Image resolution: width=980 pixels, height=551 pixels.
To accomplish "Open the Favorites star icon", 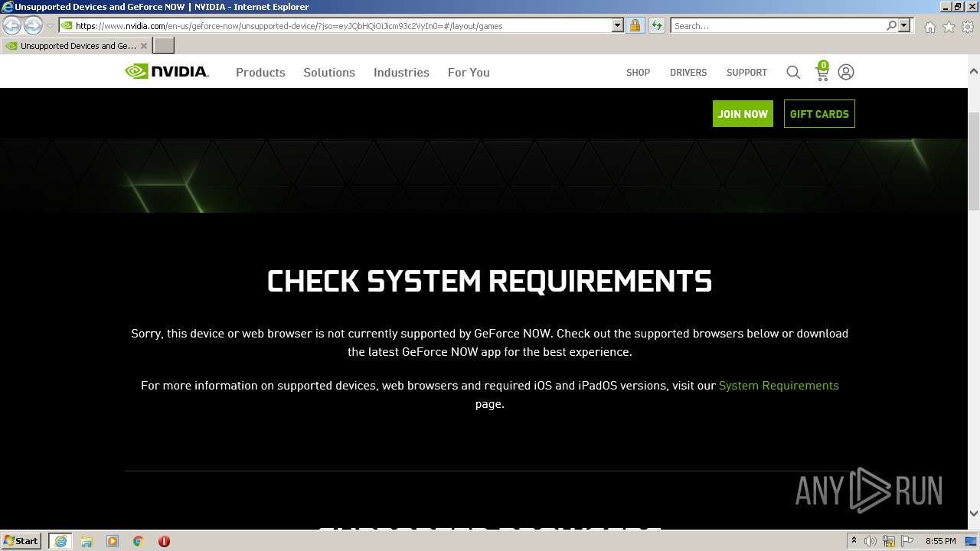I will [949, 27].
